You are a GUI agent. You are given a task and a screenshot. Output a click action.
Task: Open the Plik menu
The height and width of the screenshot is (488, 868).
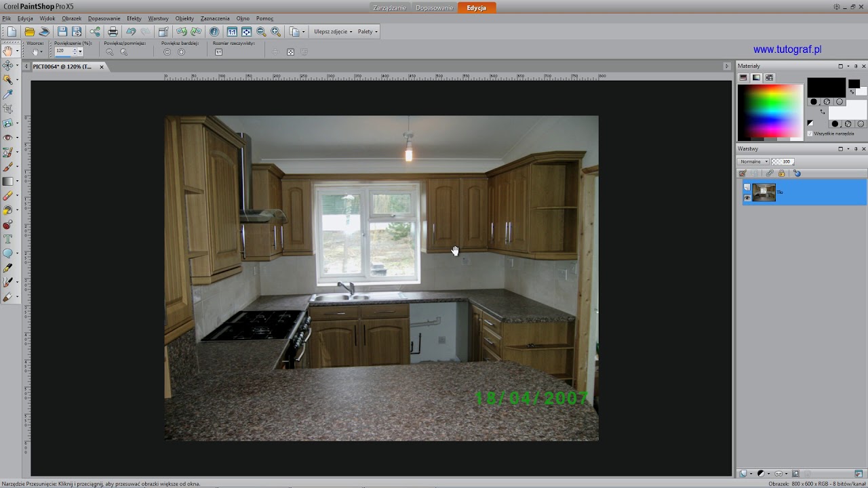7,18
